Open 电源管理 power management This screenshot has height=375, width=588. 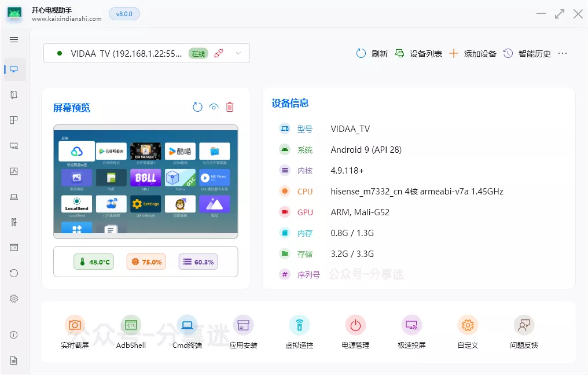[x=355, y=325]
